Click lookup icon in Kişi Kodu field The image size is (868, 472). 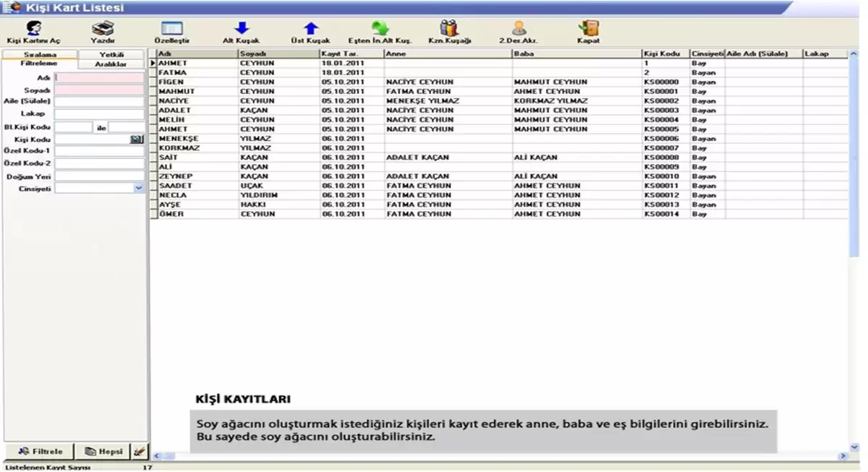click(x=137, y=139)
